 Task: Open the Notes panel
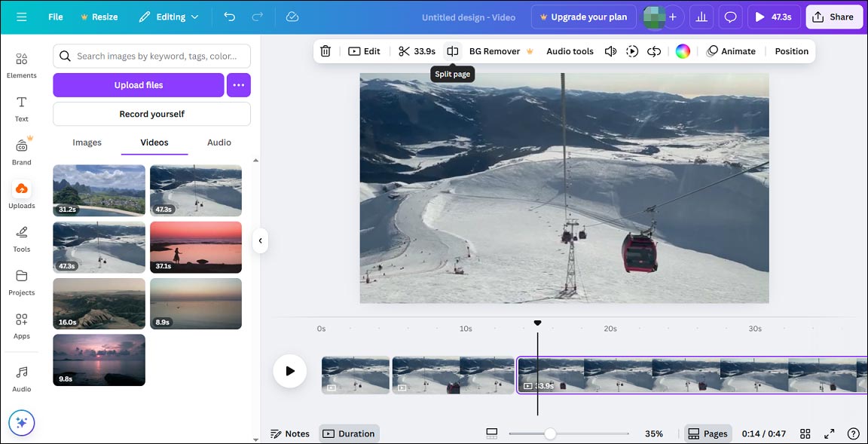pyautogui.click(x=289, y=433)
